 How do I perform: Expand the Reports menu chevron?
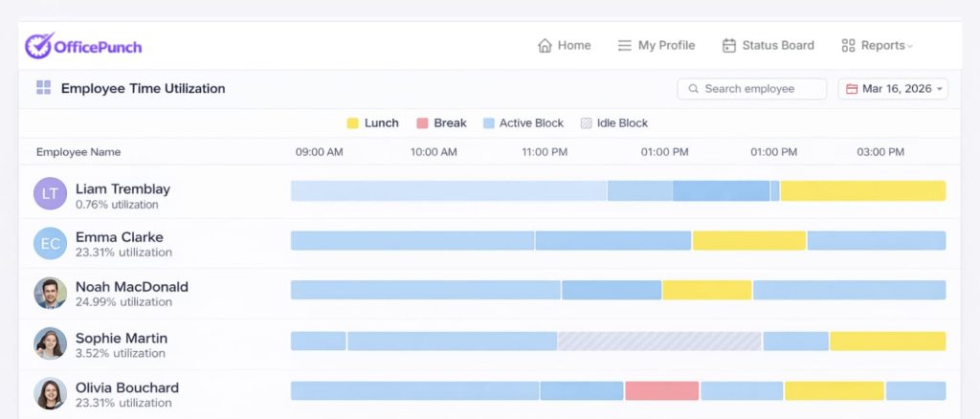coord(910,46)
